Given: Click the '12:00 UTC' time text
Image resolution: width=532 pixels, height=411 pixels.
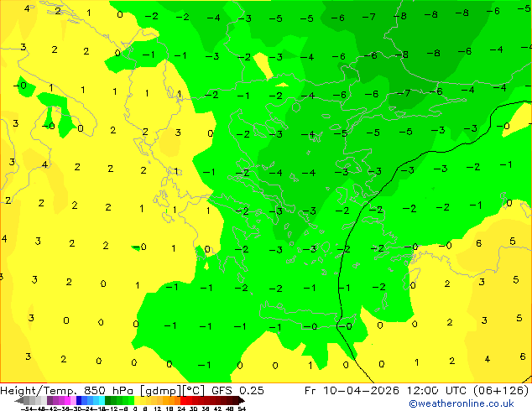Looking at the screenshot, I should point(438,391).
